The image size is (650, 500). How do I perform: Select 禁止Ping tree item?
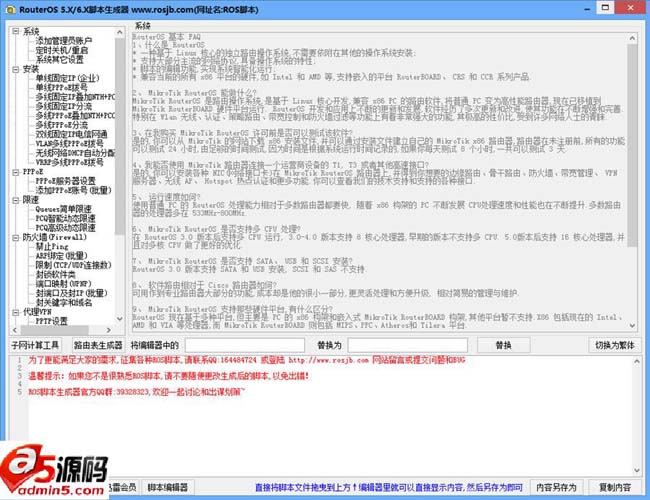(52, 246)
